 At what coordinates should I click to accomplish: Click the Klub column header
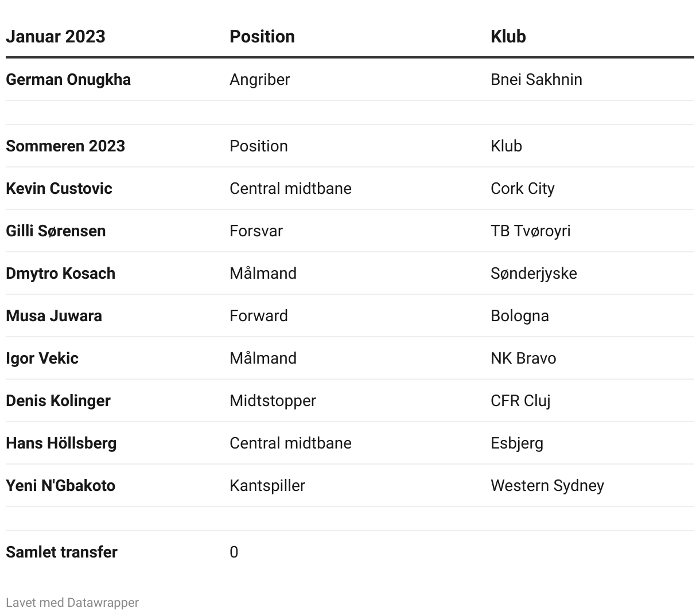point(508,36)
